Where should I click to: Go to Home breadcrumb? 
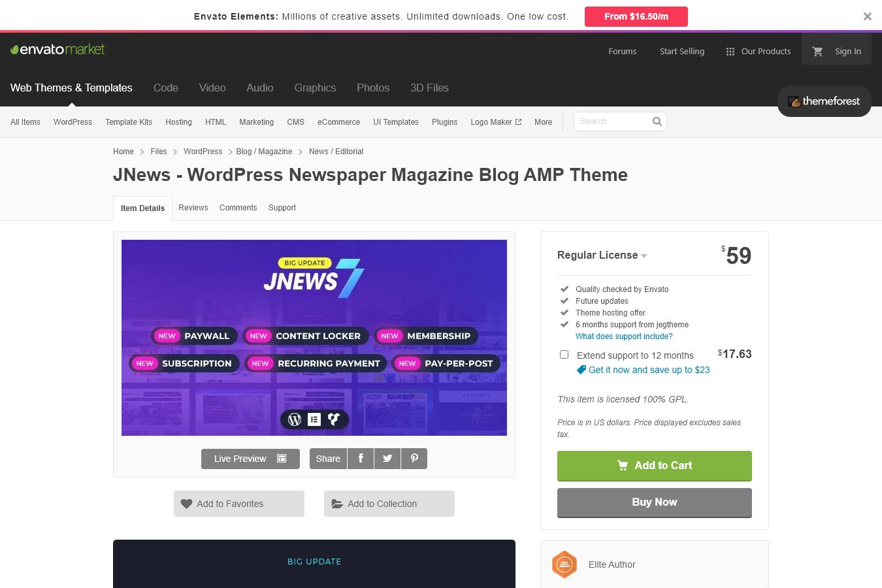coord(123,152)
